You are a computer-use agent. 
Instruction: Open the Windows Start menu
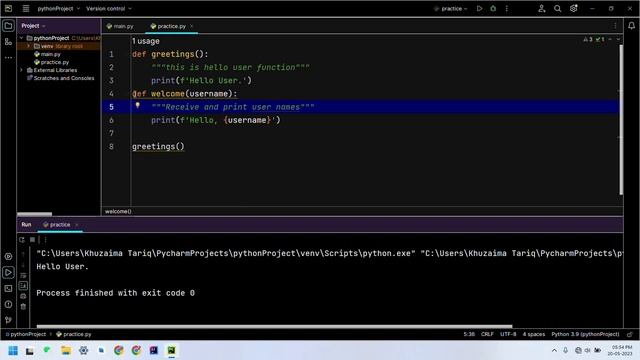[13, 351]
